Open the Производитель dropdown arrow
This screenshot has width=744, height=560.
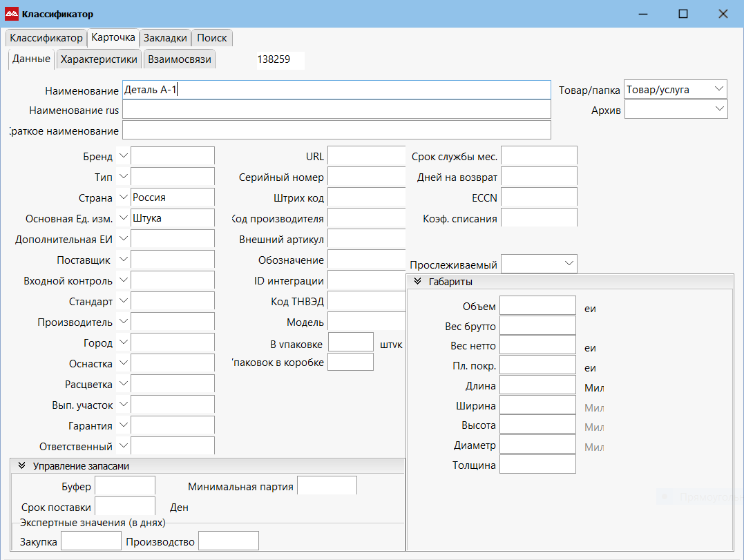click(x=124, y=322)
